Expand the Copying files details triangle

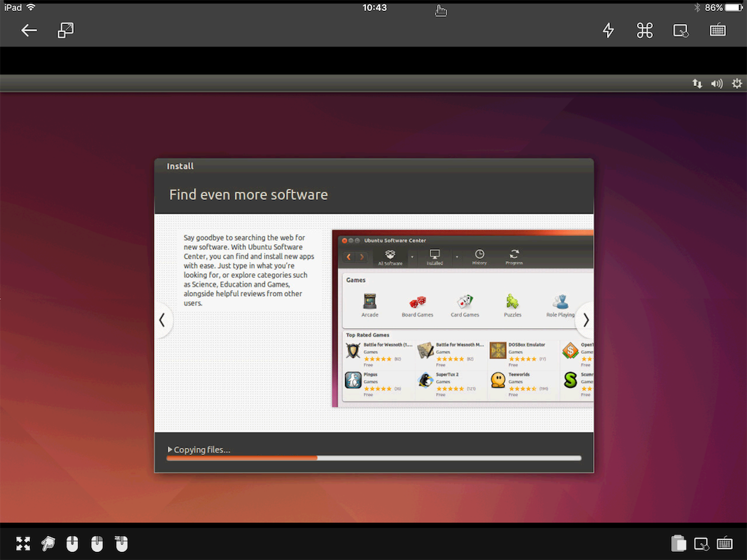169,449
